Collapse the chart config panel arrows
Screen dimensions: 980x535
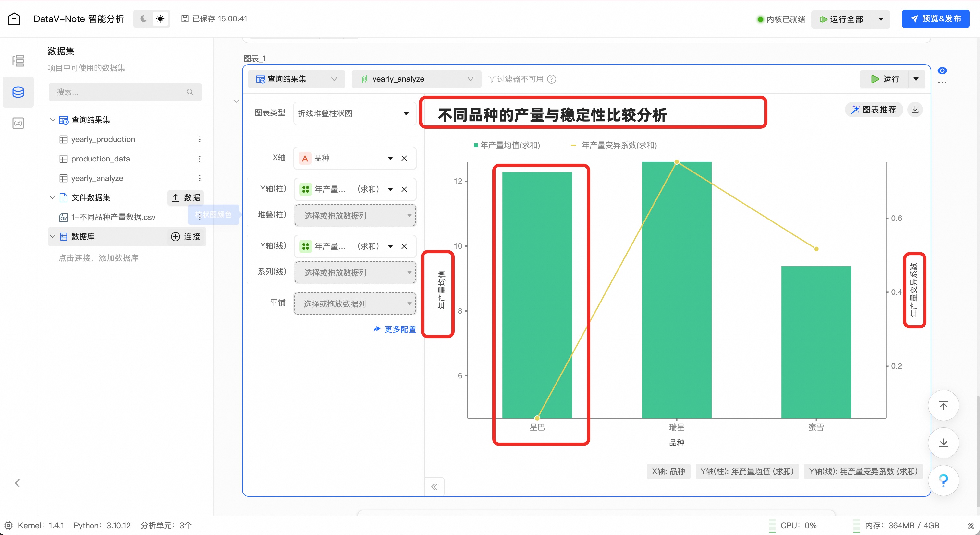click(x=434, y=487)
